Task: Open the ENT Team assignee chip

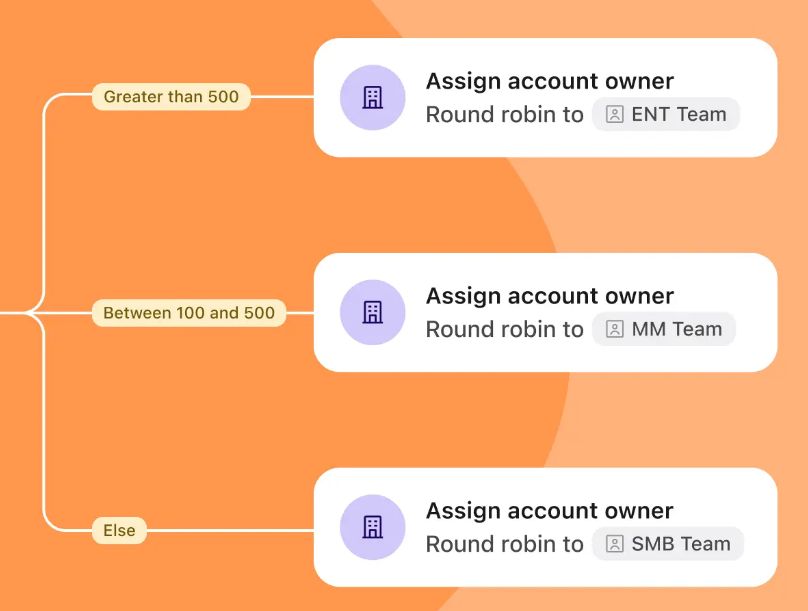Action: pyautogui.click(x=666, y=114)
